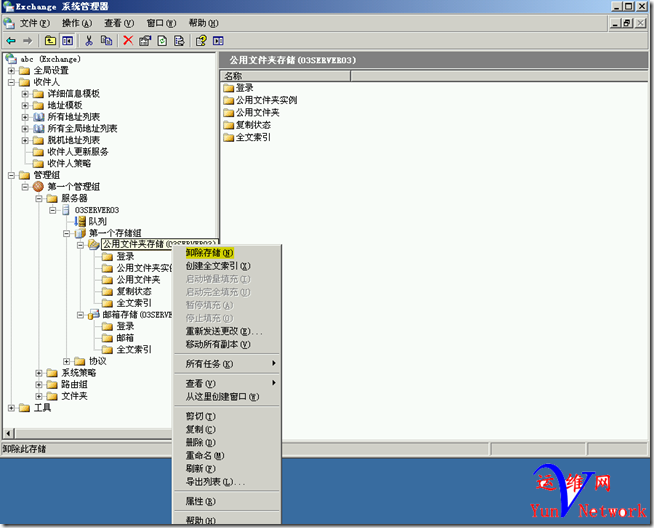The height and width of the screenshot is (528, 654).
Task: Expand the 协议 tree node
Action: (67, 361)
